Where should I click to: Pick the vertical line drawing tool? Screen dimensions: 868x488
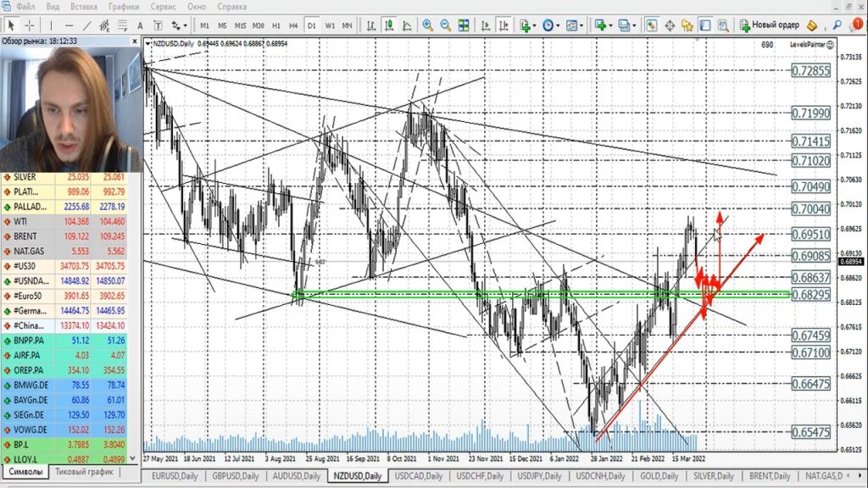pos(51,25)
